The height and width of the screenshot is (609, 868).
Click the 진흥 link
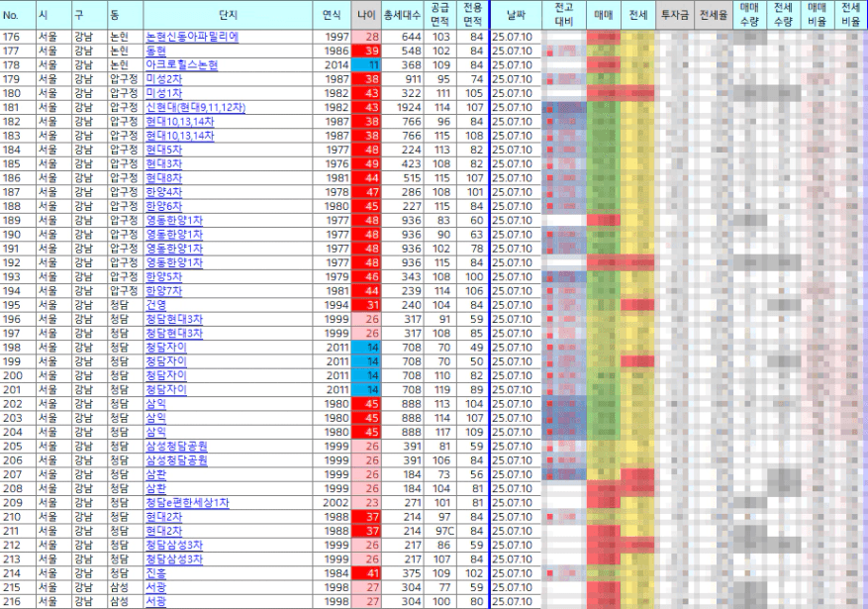[x=155, y=573]
